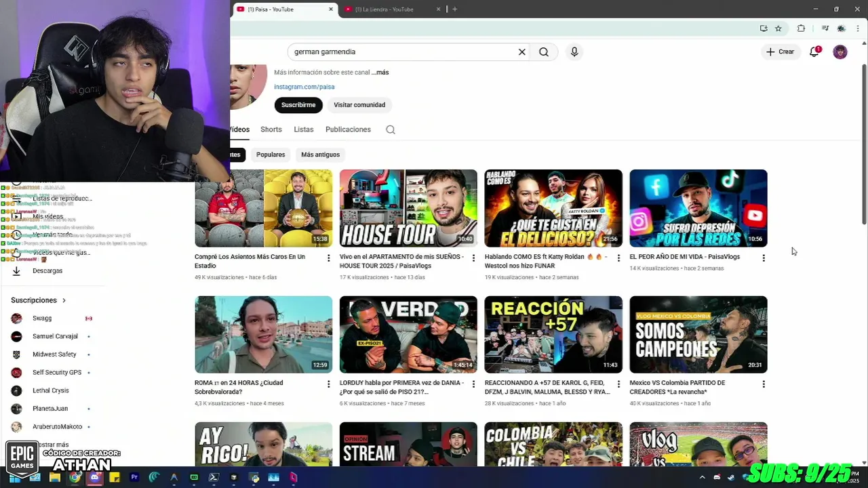Bookmark this page with the star icon

tap(778, 28)
